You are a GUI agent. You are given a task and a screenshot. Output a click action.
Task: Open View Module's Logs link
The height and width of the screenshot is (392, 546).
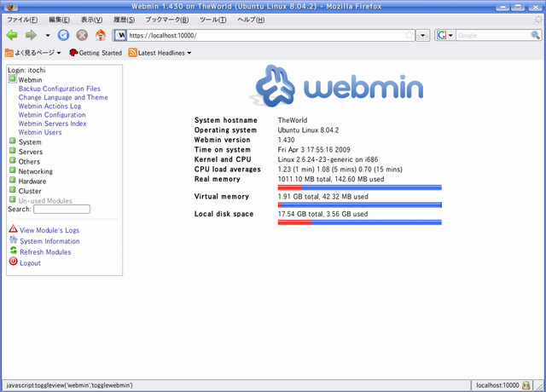(49, 230)
